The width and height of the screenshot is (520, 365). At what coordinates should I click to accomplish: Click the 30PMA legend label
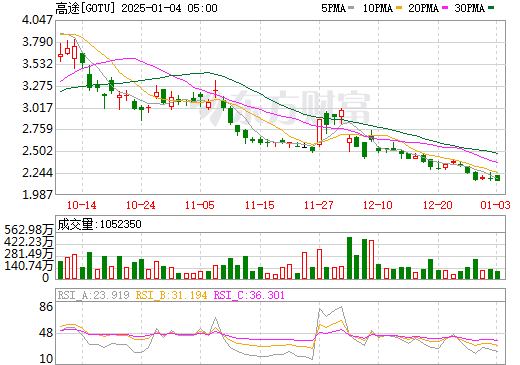[469, 8]
